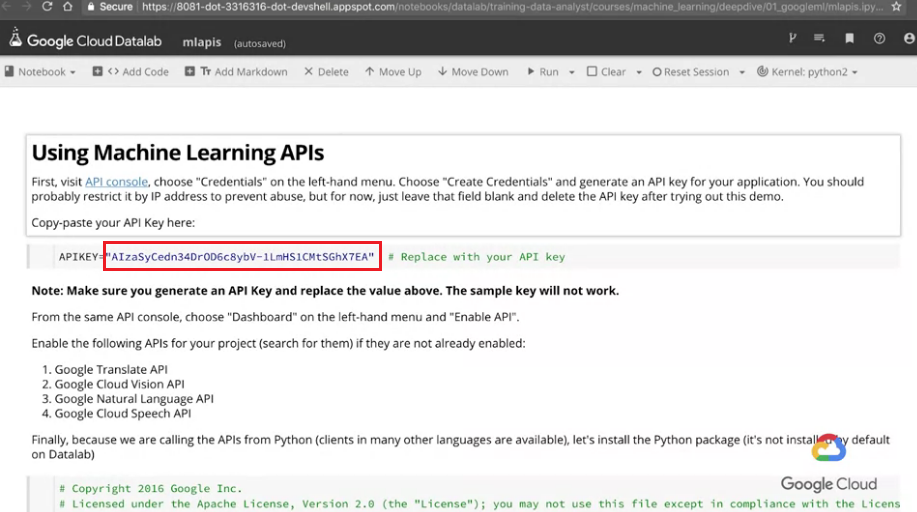Click Add Code in the toolbar
Screen dimensions: 917x512
point(131,71)
